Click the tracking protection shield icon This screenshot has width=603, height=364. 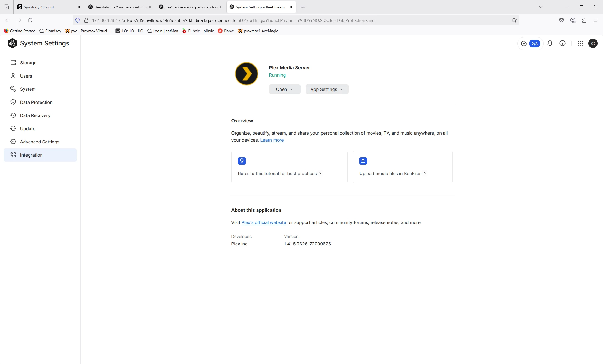pyautogui.click(x=78, y=20)
